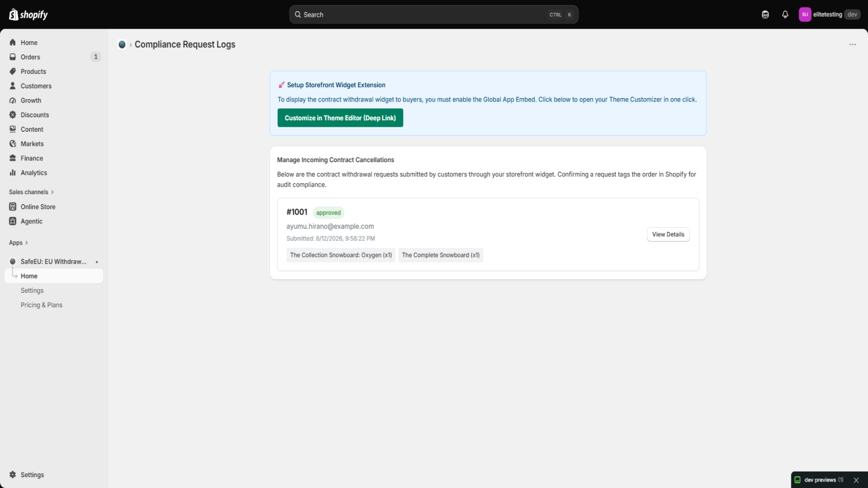Open Growth in the sidebar

(54, 100)
